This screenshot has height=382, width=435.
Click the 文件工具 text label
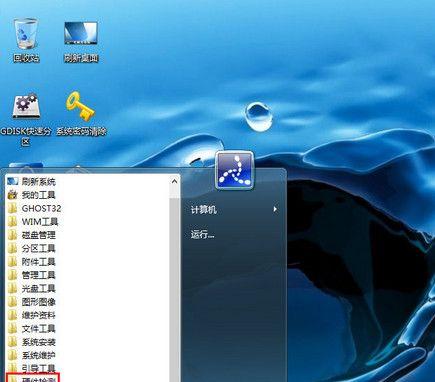(38, 329)
